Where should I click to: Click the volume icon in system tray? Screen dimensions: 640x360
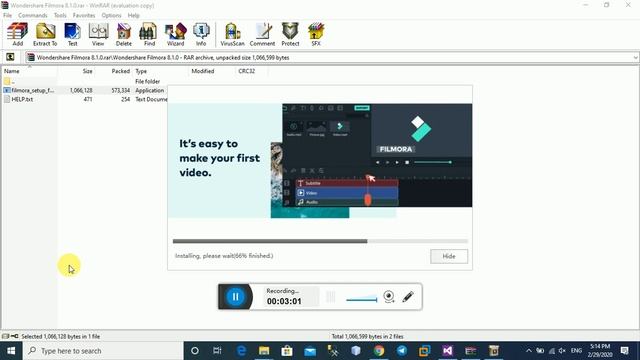562,351
